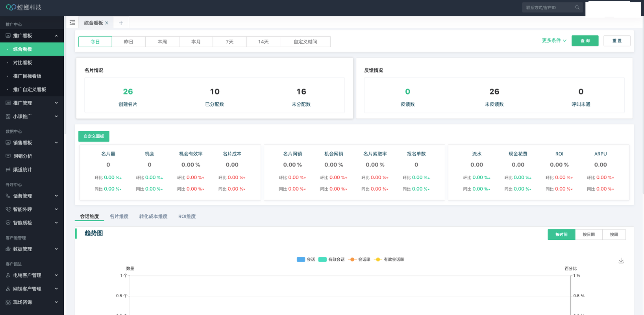Expand the 数据管理 menu chevron
Image resolution: width=644 pixels, height=315 pixels.
(56, 249)
